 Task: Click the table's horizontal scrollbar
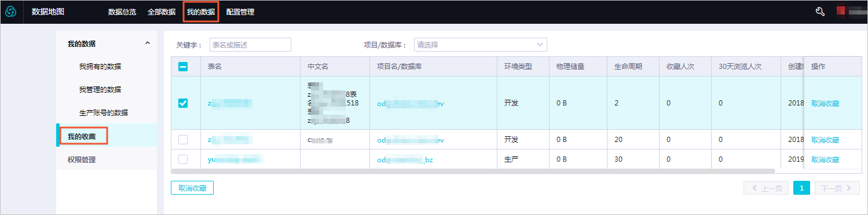pyautogui.click(x=473, y=171)
